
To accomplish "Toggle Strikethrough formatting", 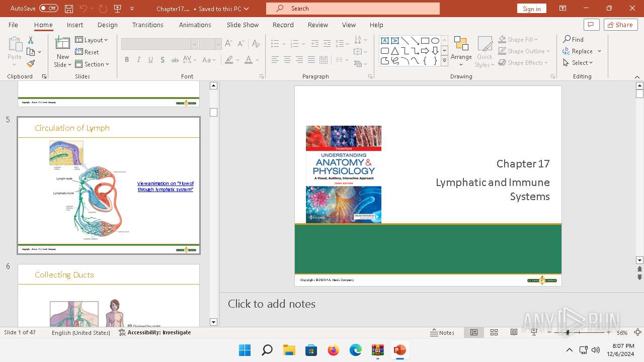I will 175,60.
